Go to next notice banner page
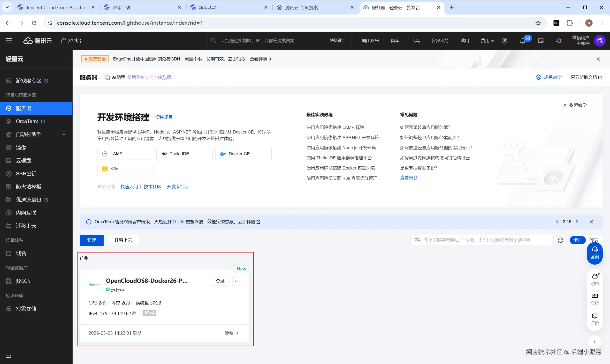The width and height of the screenshot is (610, 364). (x=577, y=222)
